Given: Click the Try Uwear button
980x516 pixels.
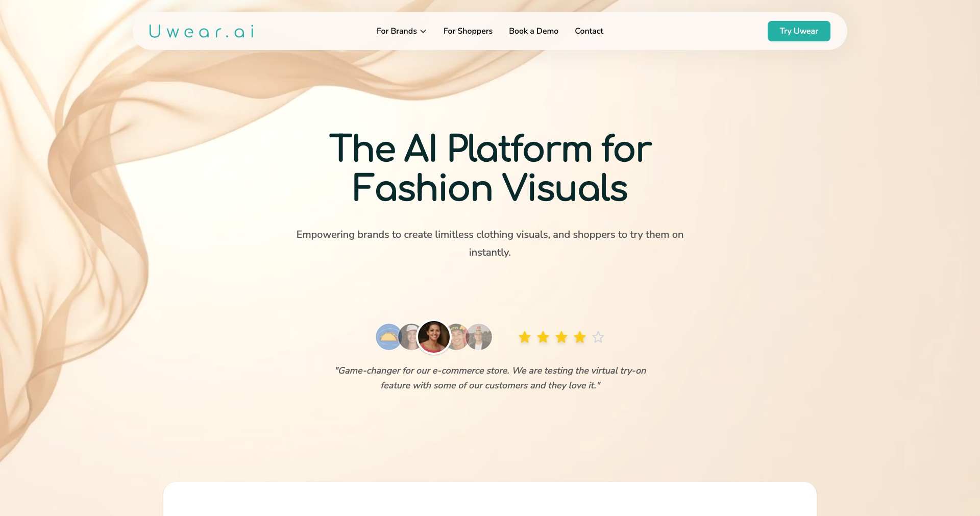Looking at the screenshot, I should [x=799, y=31].
